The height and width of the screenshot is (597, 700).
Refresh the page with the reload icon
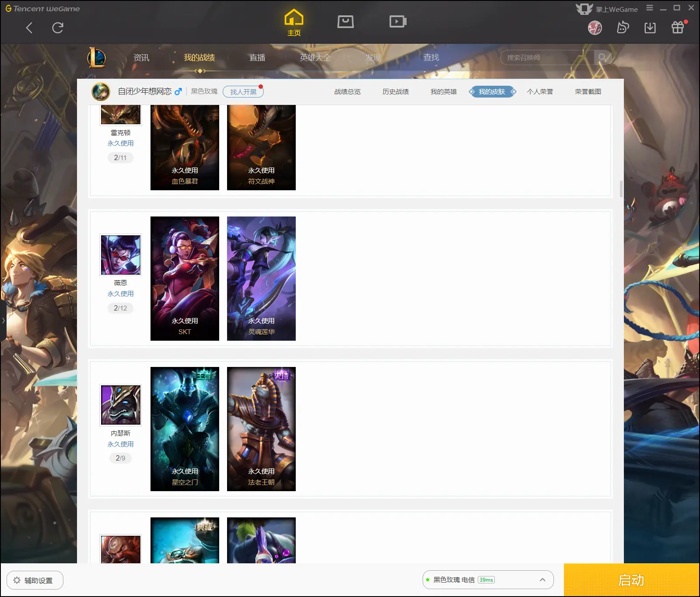pos(58,28)
